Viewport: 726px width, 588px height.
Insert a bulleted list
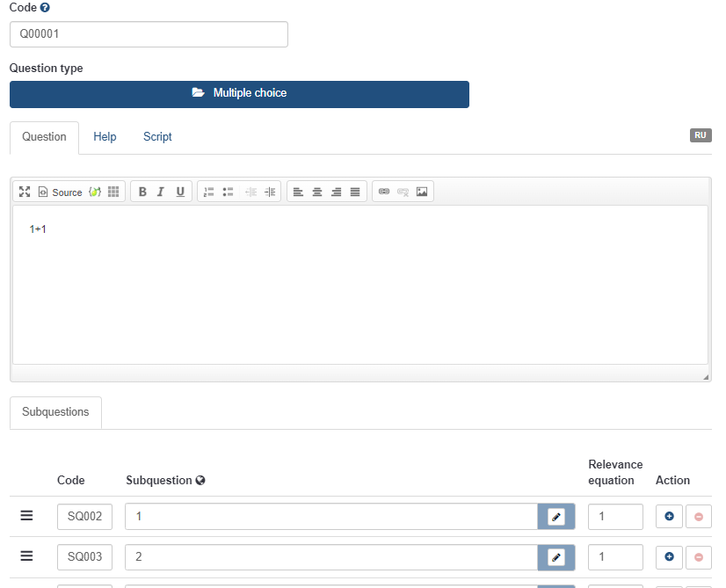(x=228, y=192)
